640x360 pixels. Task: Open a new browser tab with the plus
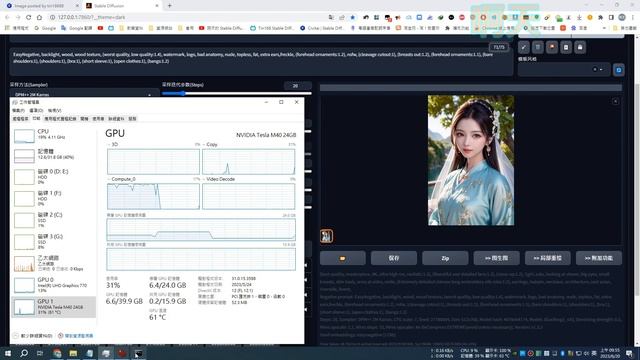click(x=169, y=6)
